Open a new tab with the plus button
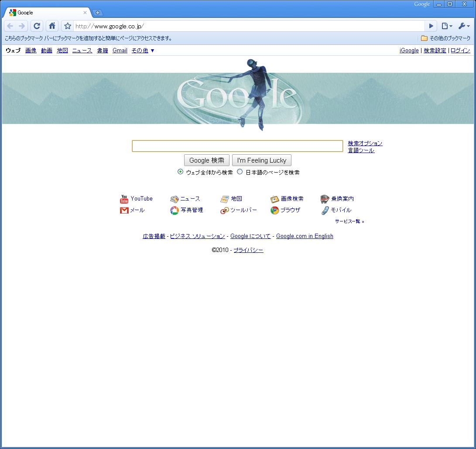476x449 pixels. 97,13
